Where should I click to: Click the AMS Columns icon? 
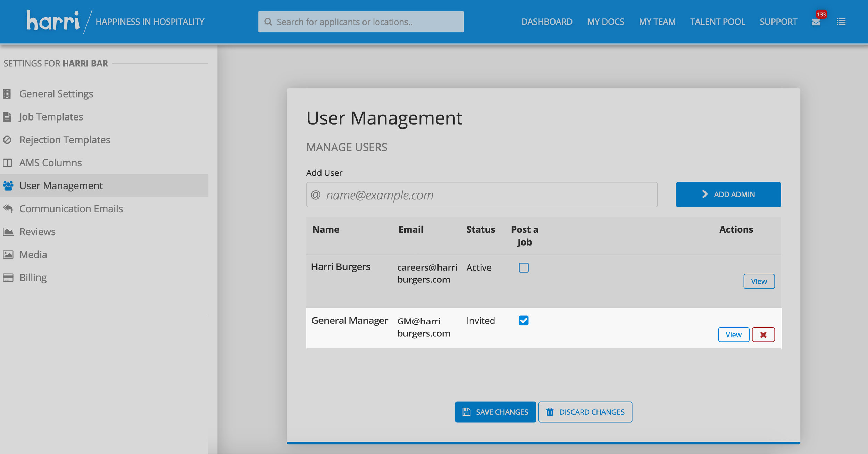(x=7, y=163)
